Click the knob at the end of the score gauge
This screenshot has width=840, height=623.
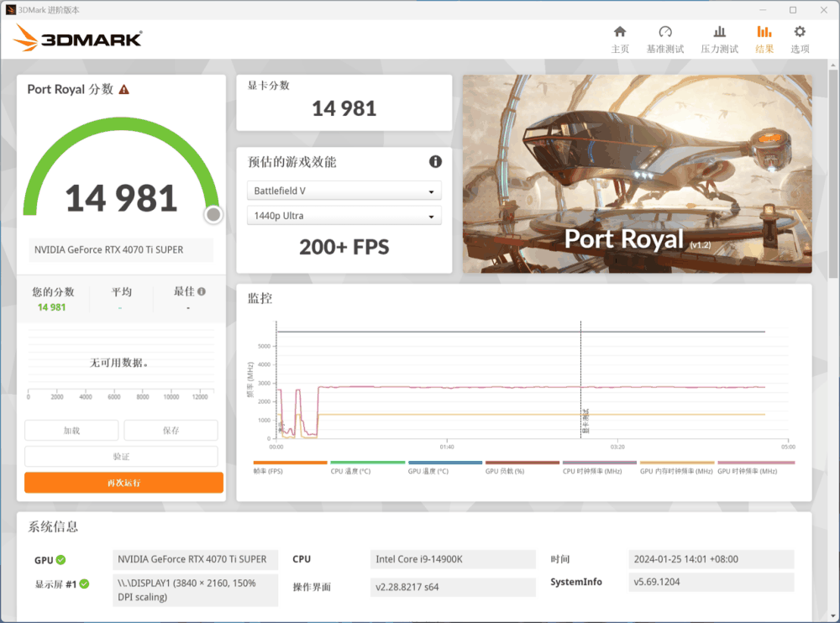(213, 214)
